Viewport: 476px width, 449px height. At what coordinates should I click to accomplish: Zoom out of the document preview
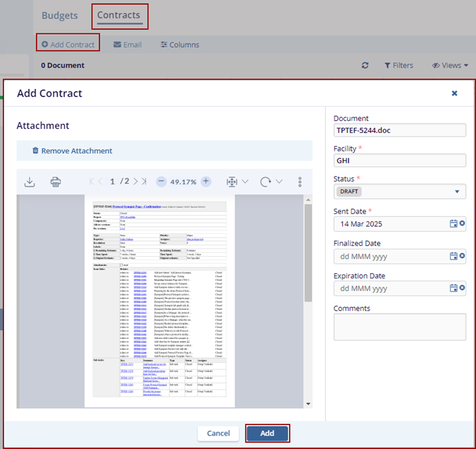[x=161, y=182]
